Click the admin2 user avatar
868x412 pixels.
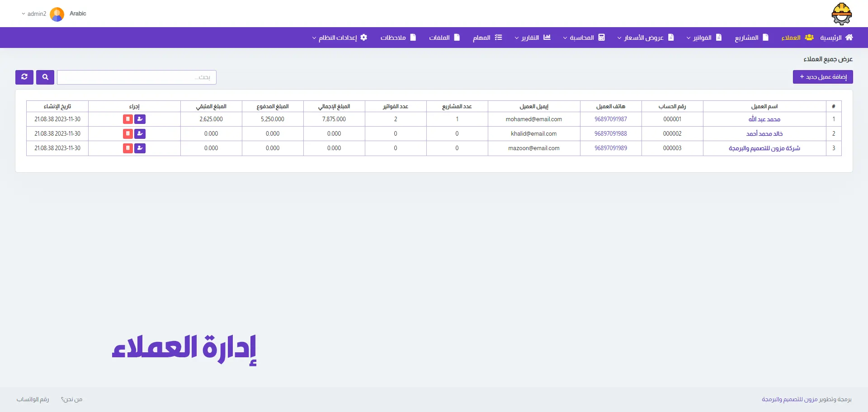point(57,14)
